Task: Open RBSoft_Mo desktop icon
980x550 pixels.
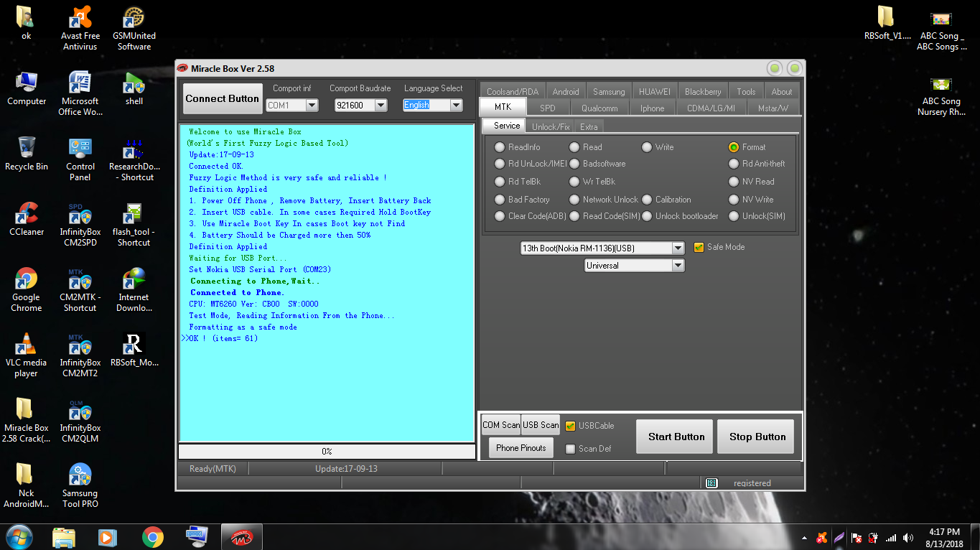Action: tap(134, 350)
